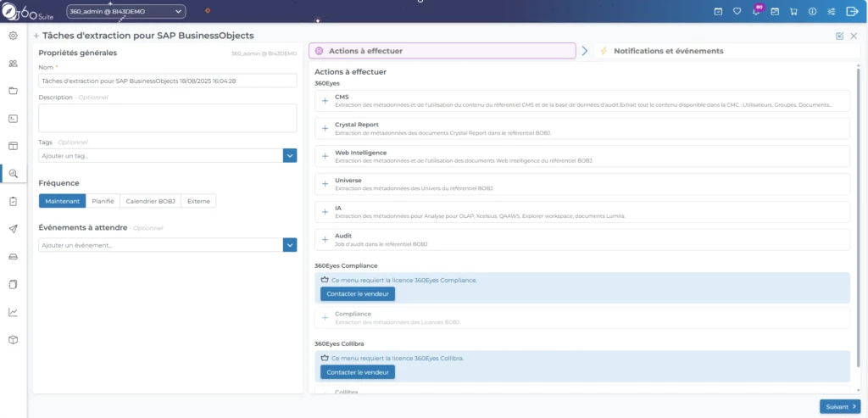The image size is (868, 418).
Task: Click the paper plane sidebar icon
Action: pyautogui.click(x=13, y=229)
